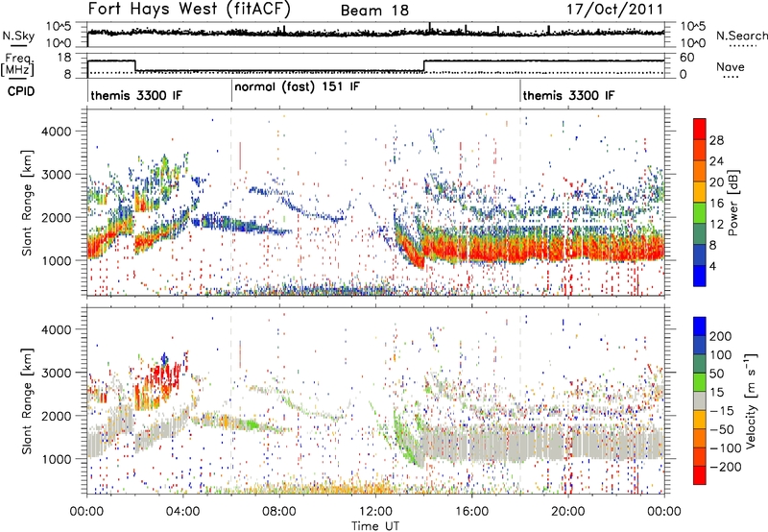This screenshot has width=768, height=532.
Task: Click the '200' velocity colorbar tick
Action: coord(721,336)
